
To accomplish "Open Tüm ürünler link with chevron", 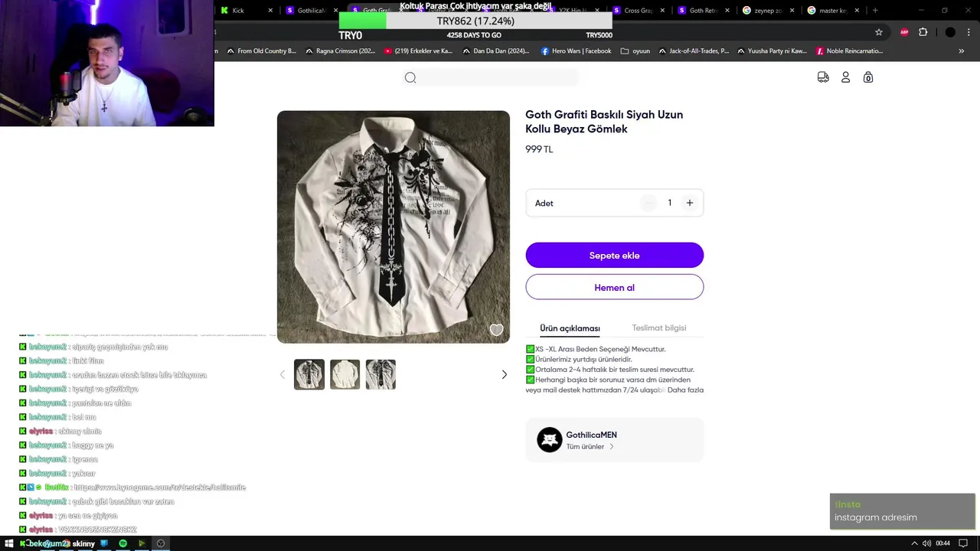I will pyautogui.click(x=590, y=446).
